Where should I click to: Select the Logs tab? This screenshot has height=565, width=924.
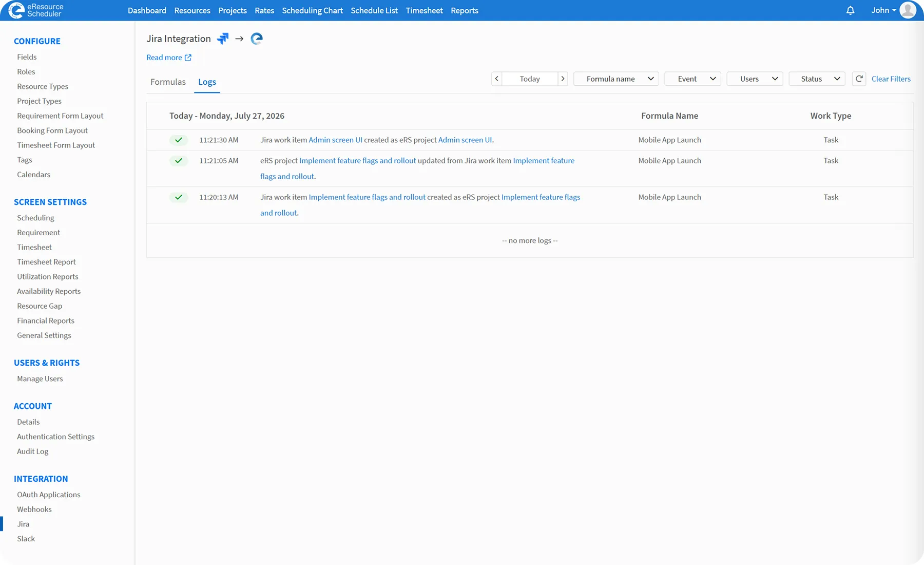coord(207,82)
